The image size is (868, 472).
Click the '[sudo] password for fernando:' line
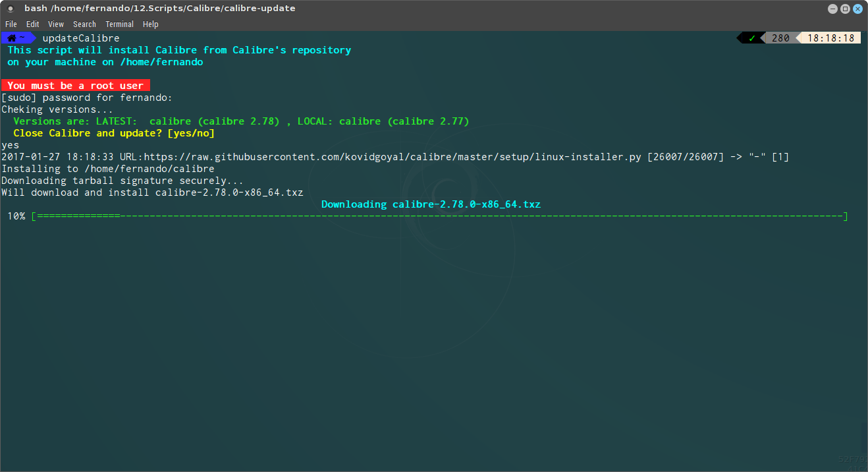click(87, 98)
